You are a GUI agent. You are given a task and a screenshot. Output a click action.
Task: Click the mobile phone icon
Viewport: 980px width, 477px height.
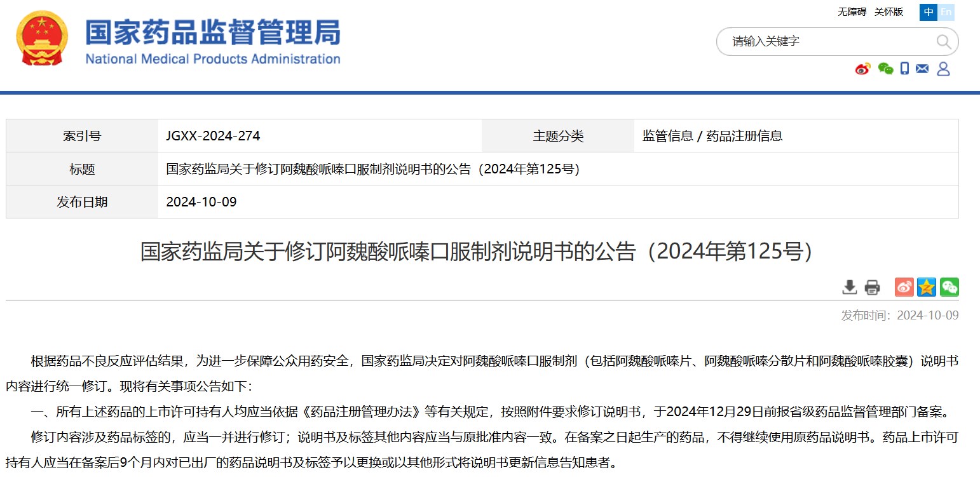click(x=904, y=69)
